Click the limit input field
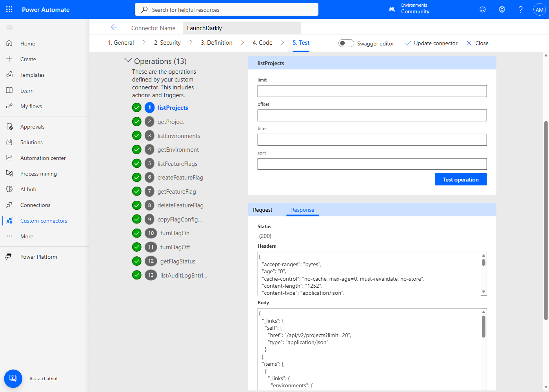The width and height of the screenshot is (549, 392). point(372,91)
